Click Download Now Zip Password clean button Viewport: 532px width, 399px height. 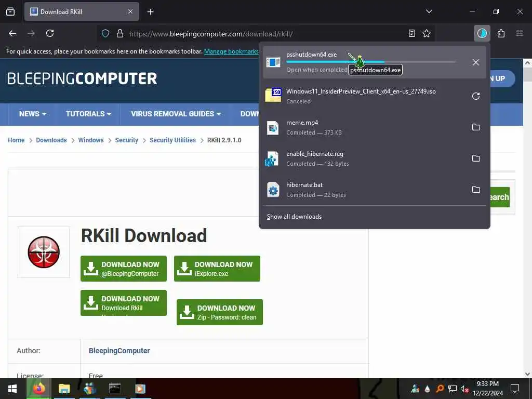(220, 312)
